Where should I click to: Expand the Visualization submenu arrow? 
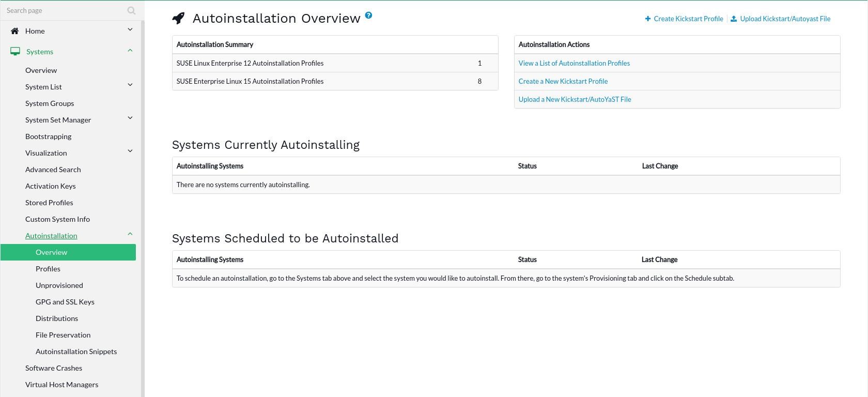coord(130,151)
